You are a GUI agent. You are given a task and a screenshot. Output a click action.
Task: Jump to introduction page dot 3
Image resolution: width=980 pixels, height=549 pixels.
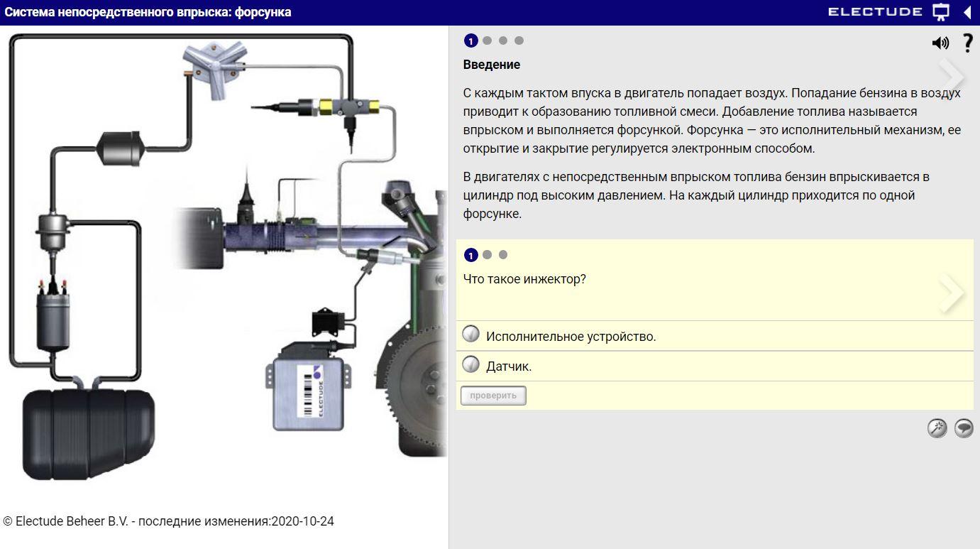click(503, 40)
